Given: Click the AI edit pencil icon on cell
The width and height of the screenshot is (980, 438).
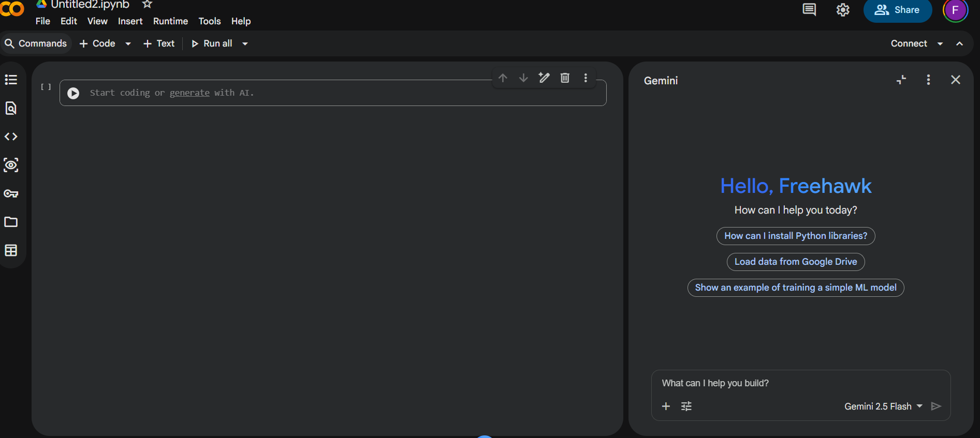Looking at the screenshot, I should coord(544,78).
